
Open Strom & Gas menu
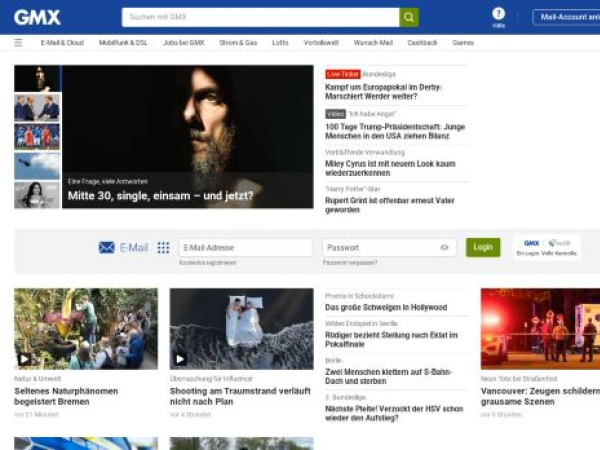(x=238, y=42)
